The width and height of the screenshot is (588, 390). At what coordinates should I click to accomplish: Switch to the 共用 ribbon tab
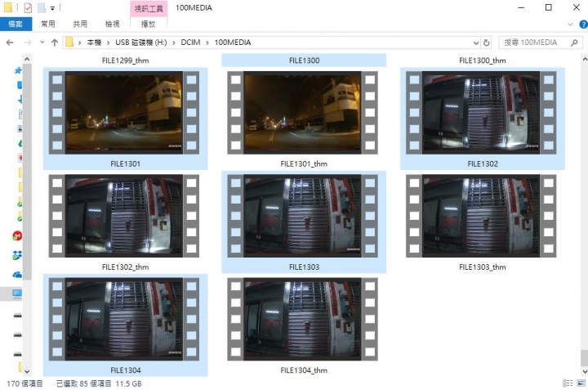coord(80,24)
